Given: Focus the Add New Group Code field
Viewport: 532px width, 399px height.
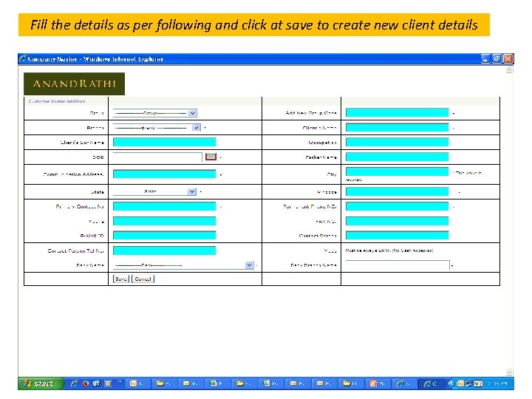Looking at the screenshot, I should 397,112.
